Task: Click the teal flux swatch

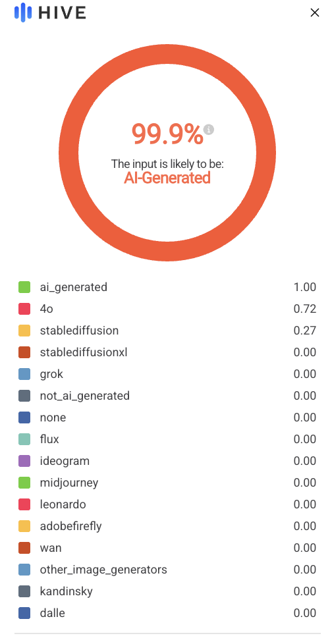Action: [x=24, y=439]
